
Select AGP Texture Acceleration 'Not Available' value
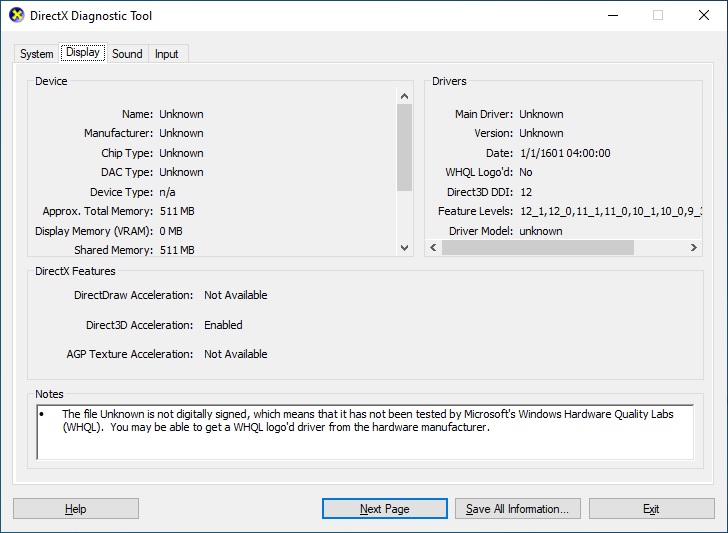tap(236, 354)
